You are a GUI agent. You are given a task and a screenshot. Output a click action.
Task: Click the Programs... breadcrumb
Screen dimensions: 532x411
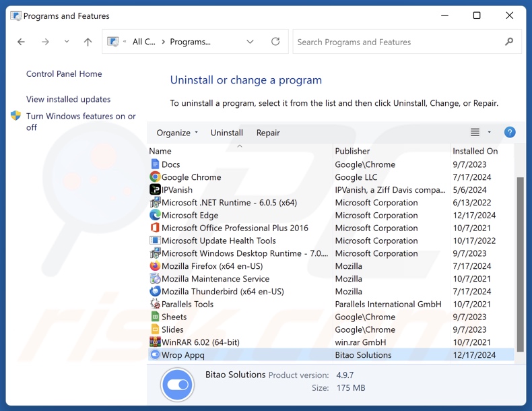(x=191, y=42)
